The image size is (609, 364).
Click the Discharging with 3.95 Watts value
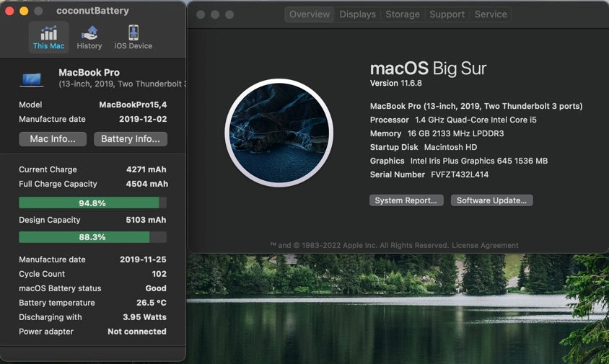pos(144,317)
